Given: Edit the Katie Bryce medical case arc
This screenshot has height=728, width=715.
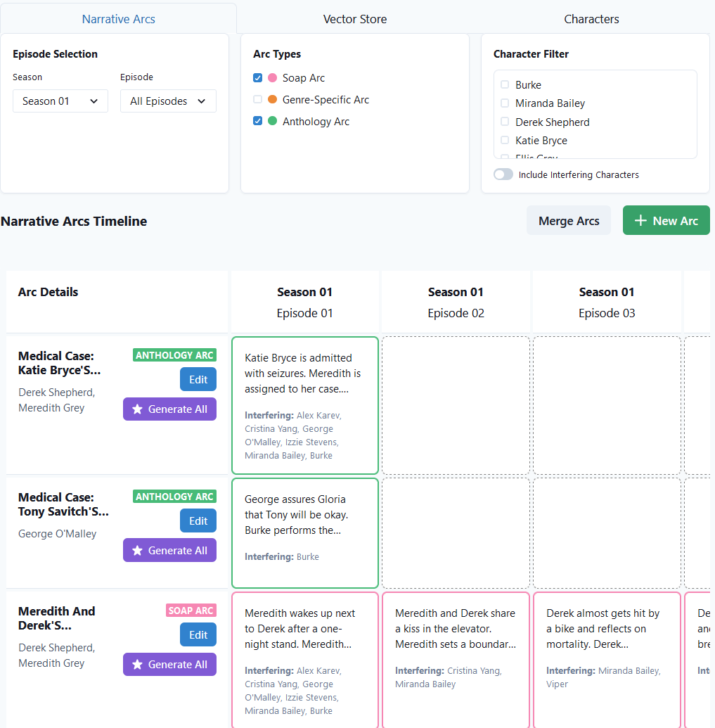Looking at the screenshot, I should point(198,380).
